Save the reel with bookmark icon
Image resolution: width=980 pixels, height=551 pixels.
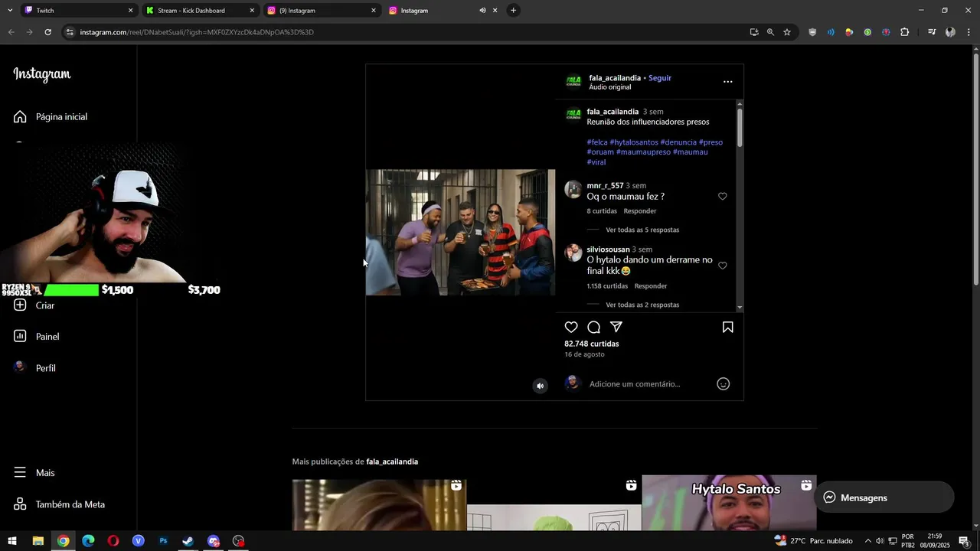pyautogui.click(x=728, y=328)
